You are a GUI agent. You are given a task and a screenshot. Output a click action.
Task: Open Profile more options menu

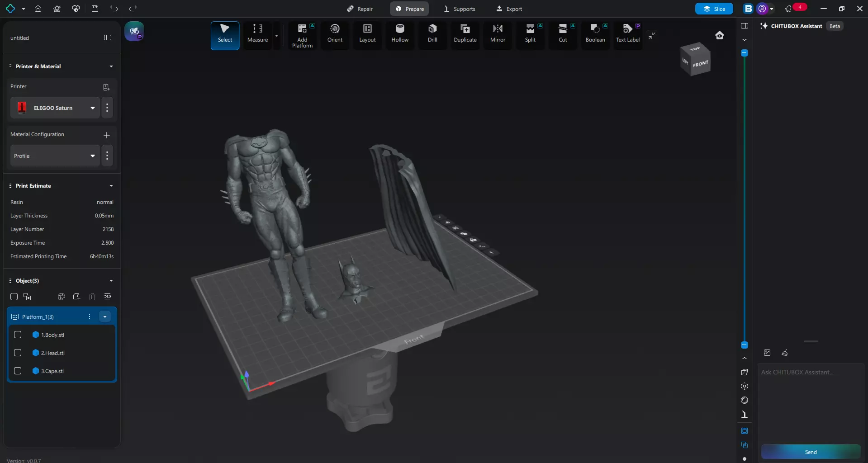(x=107, y=156)
